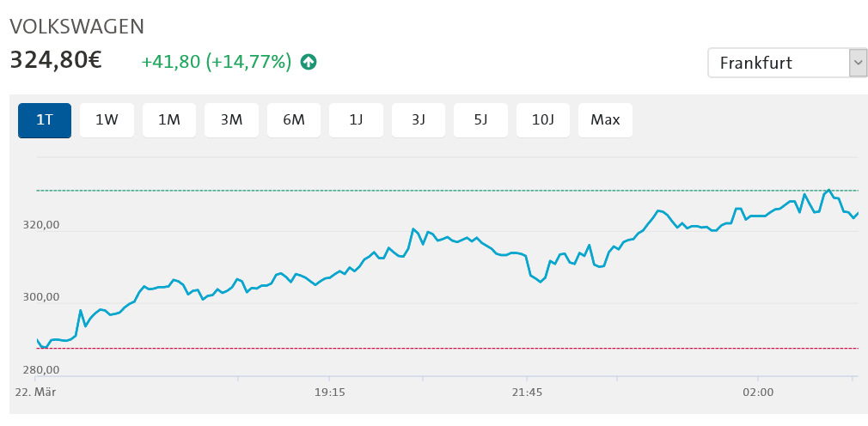
Task: Open the Frankfurt exchange dropdown
Action: click(778, 63)
